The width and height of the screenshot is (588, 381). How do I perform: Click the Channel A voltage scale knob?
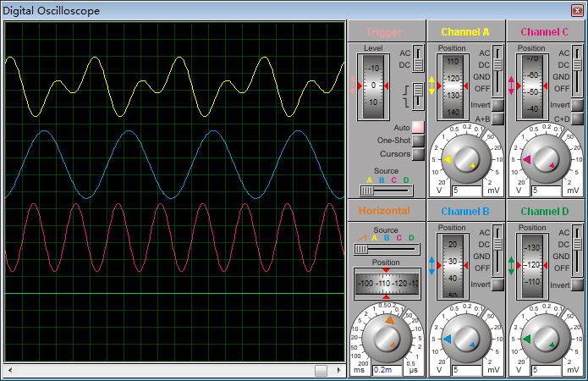(x=465, y=159)
